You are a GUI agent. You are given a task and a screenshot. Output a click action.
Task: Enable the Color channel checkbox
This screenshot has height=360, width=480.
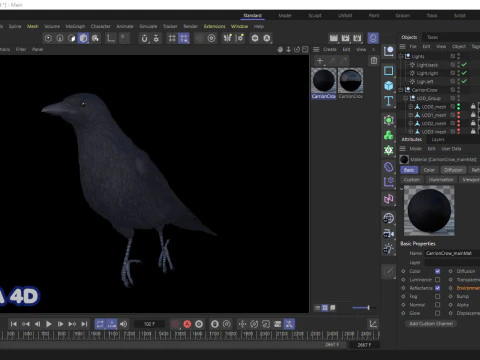(x=437, y=271)
